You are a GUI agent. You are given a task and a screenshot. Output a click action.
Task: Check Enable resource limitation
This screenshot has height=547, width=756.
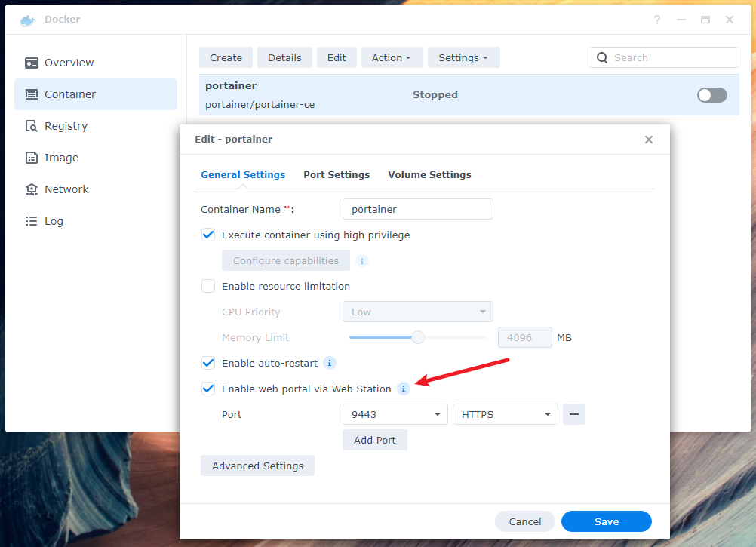(x=208, y=286)
